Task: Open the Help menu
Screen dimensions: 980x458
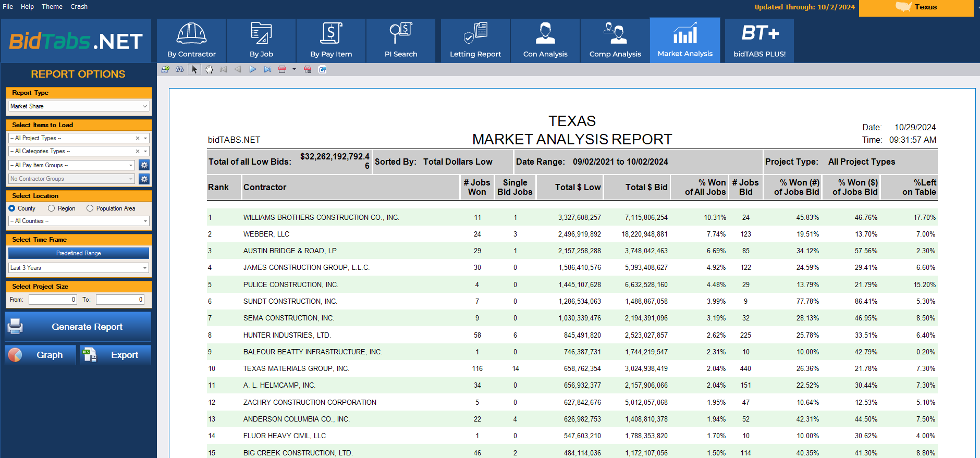Action: click(x=27, y=7)
